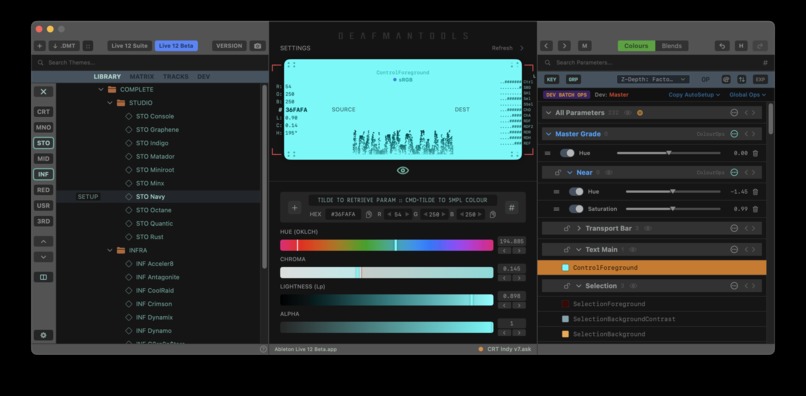Click the ControlForeground cyan colour swatch
This screenshot has width=806, height=396.
[x=565, y=267]
